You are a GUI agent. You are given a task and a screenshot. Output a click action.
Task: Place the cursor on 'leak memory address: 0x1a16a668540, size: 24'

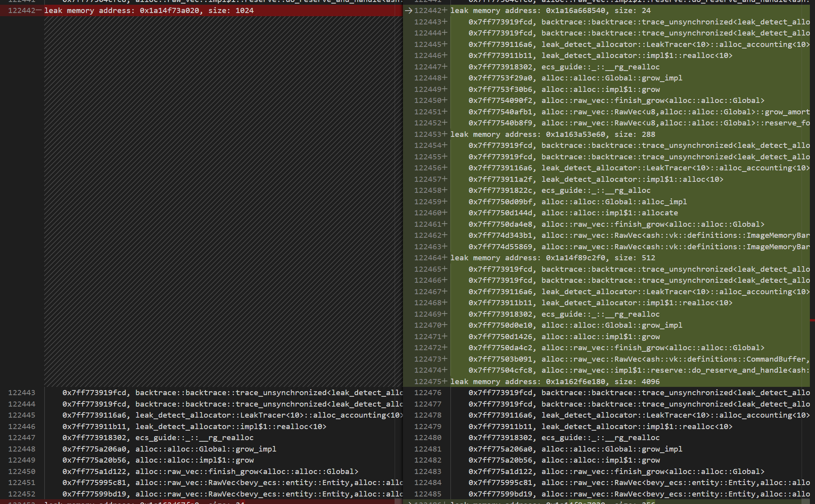click(x=550, y=11)
